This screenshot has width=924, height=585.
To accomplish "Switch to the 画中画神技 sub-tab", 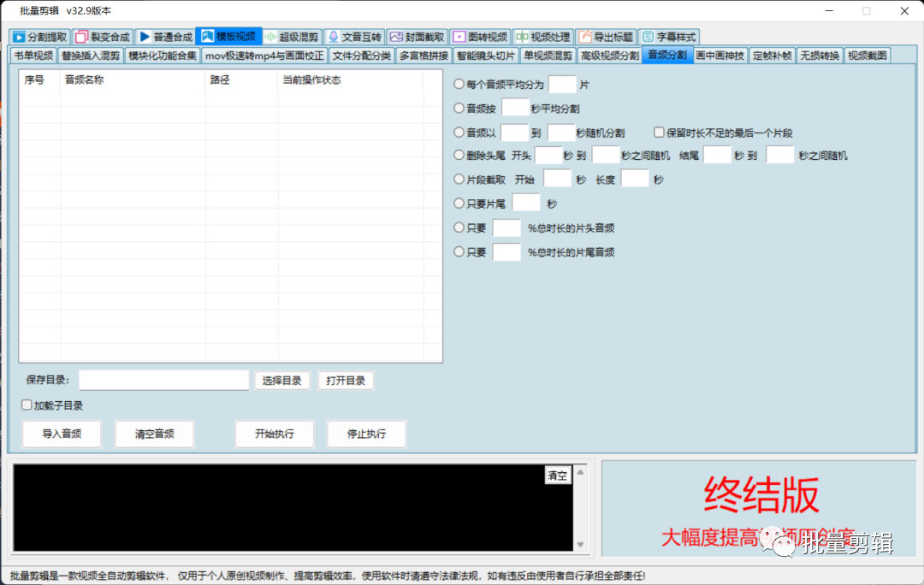I will (x=720, y=56).
